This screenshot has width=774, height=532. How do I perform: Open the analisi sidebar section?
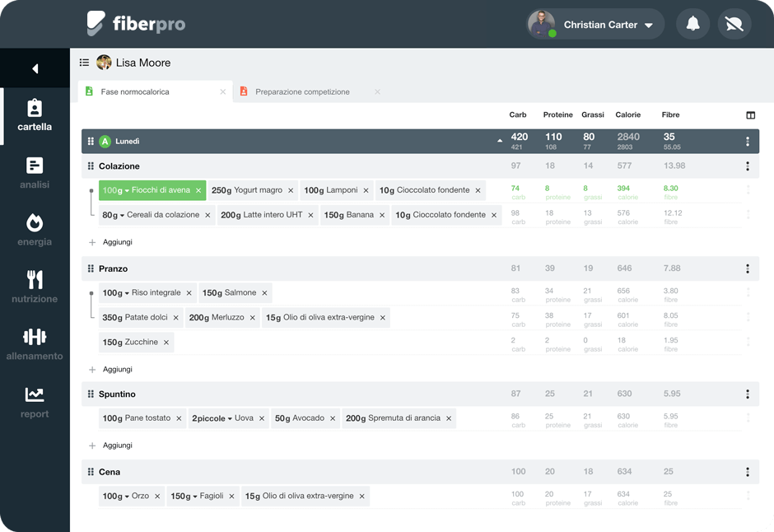point(35,173)
